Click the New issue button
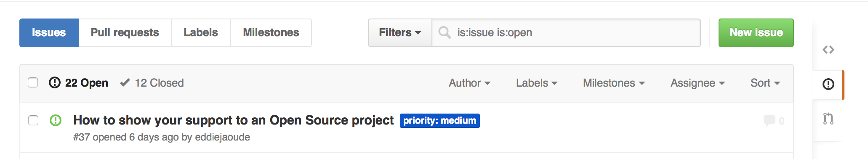Screen dimensions: 868x159 [x=756, y=32]
